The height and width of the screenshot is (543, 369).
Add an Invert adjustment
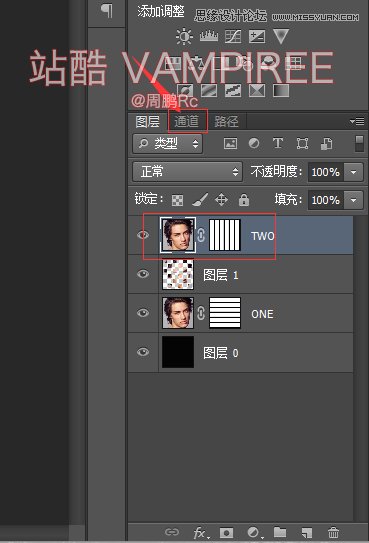(185, 91)
